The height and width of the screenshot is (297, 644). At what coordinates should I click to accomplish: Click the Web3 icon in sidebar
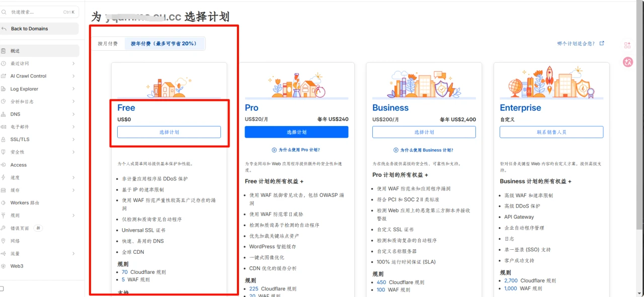pyautogui.click(x=4, y=266)
